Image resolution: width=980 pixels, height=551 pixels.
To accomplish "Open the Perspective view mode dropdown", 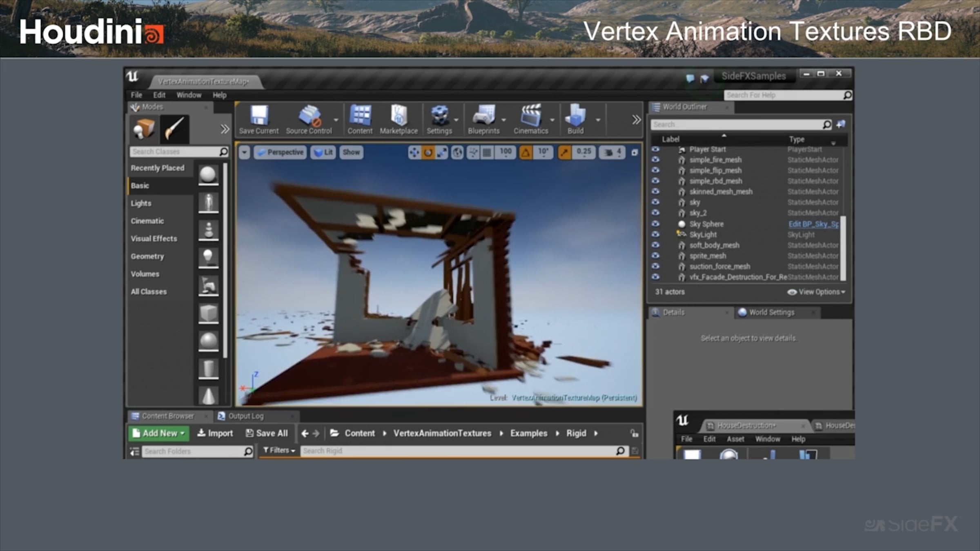I will (x=281, y=152).
